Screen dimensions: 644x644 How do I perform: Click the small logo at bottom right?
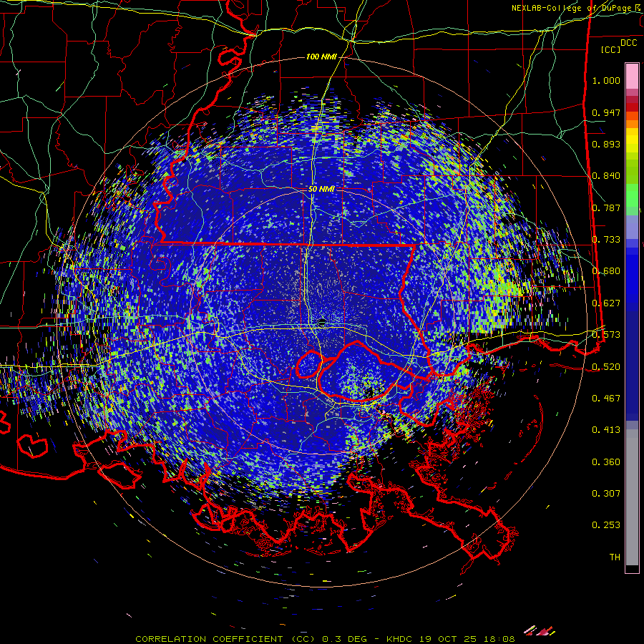tap(540, 630)
